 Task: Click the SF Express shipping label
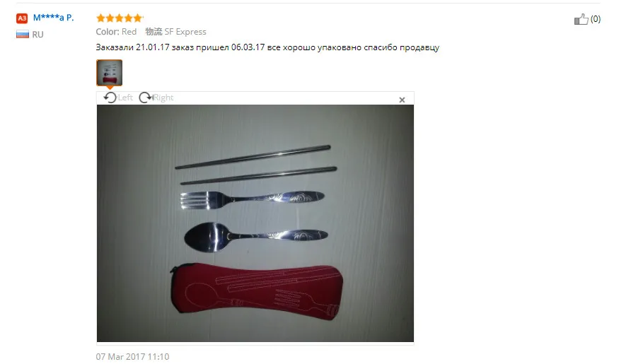(x=185, y=32)
